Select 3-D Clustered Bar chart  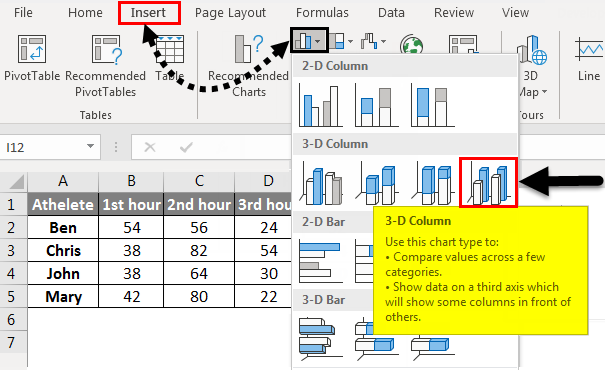tap(320, 339)
